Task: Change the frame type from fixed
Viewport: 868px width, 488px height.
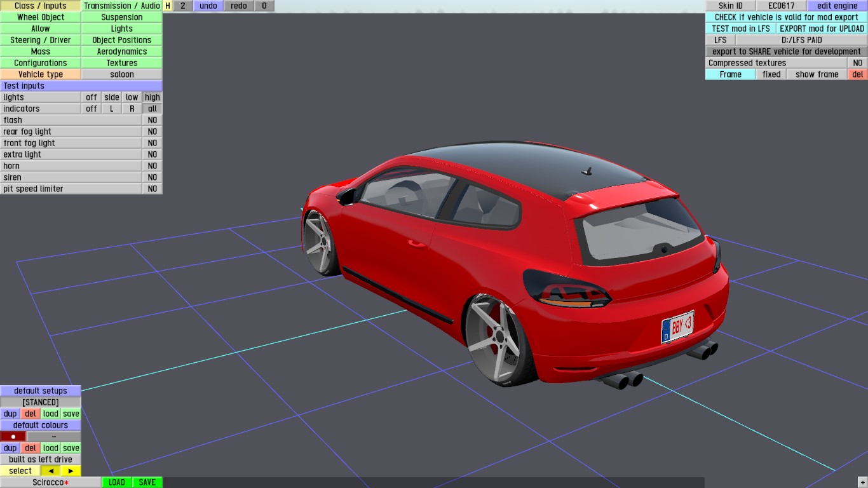Action: coord(771,74)
